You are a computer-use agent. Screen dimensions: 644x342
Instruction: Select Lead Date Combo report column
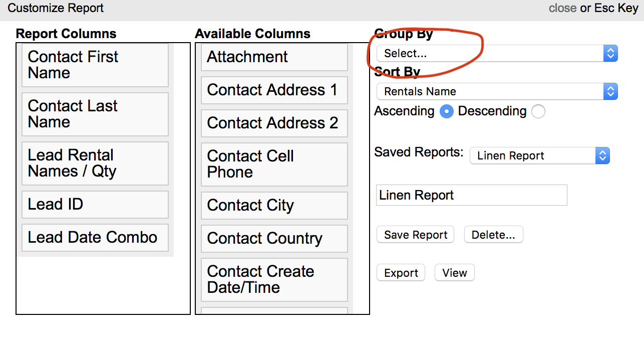[x=95, y=238]
